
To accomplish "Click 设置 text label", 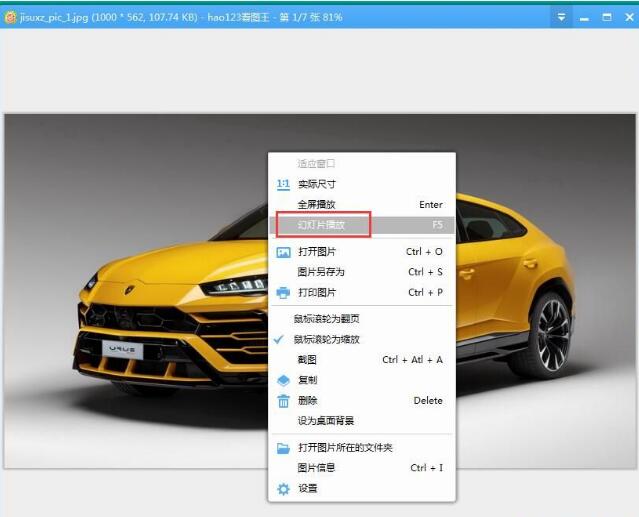I will pyautogui.click(x=308, y=488).
